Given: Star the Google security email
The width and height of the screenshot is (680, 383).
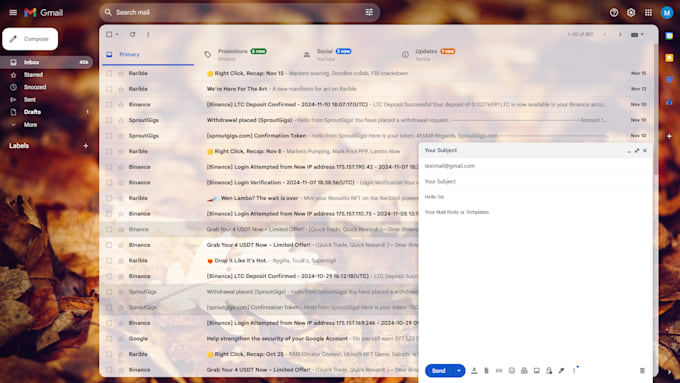Looking at the screenshot, I should [121, 339].
